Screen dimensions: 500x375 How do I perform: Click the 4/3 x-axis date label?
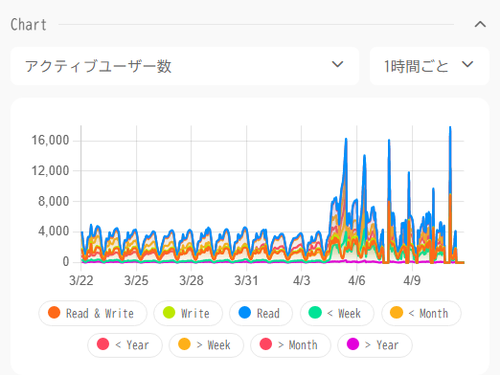(301, 280)
